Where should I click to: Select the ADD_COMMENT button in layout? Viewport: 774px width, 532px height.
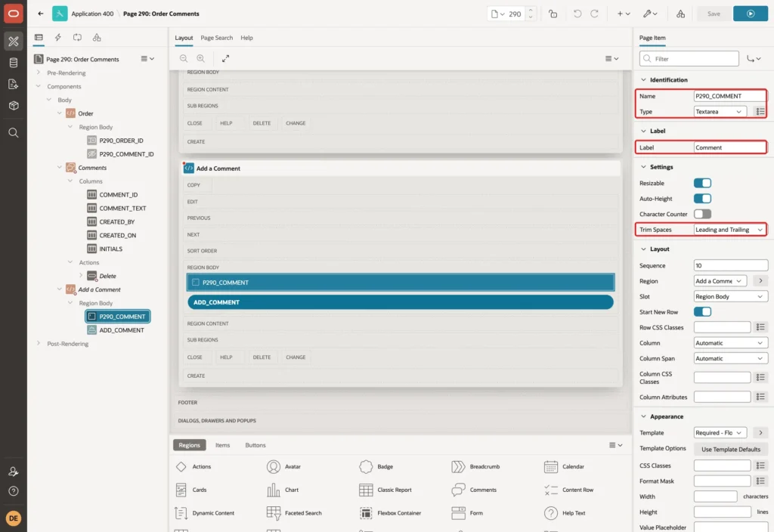[x=401, y=302]
